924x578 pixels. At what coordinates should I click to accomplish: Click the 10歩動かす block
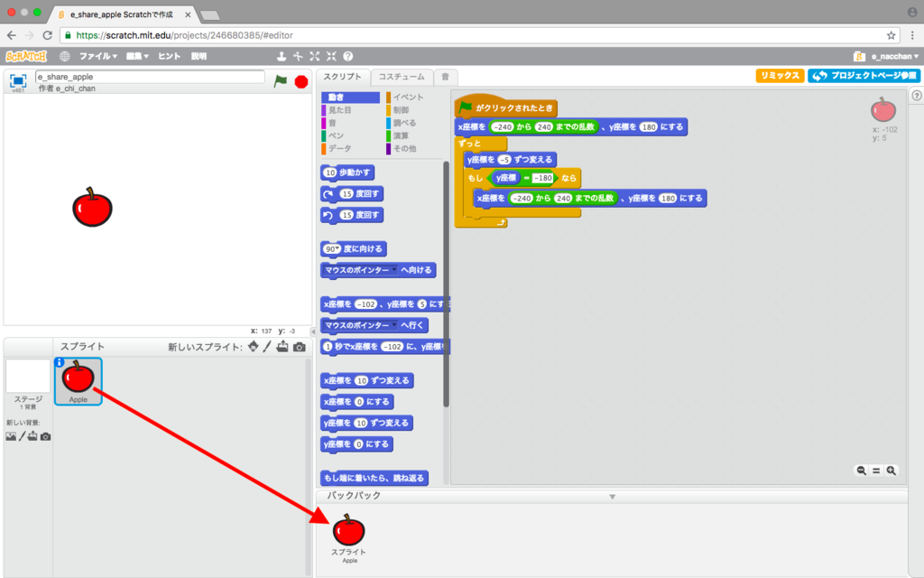tap(347, 172)
